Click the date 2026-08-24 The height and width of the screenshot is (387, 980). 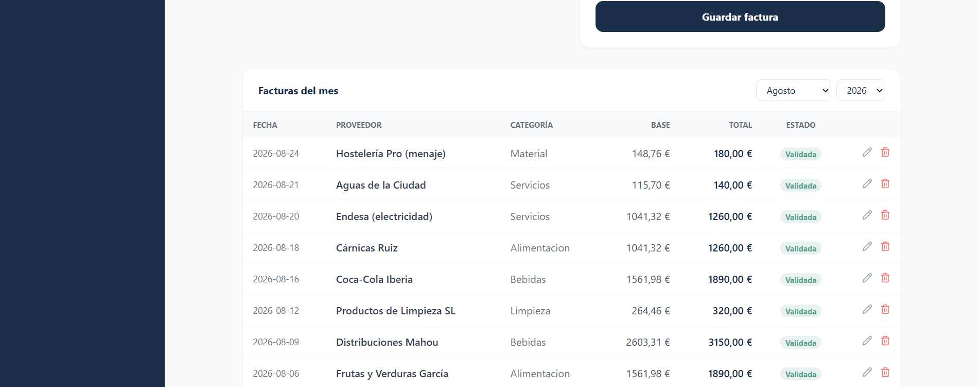[x=276, y=154]
